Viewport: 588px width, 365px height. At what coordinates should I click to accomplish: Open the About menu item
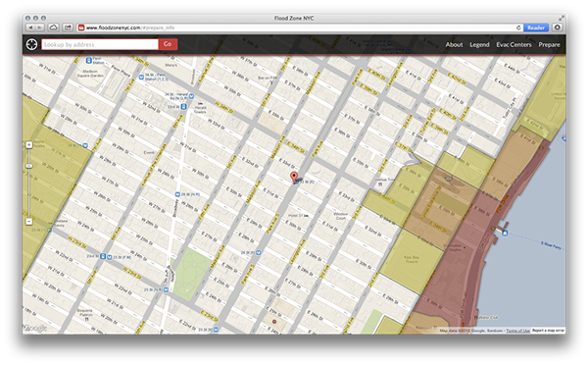(x=454, y=45)
